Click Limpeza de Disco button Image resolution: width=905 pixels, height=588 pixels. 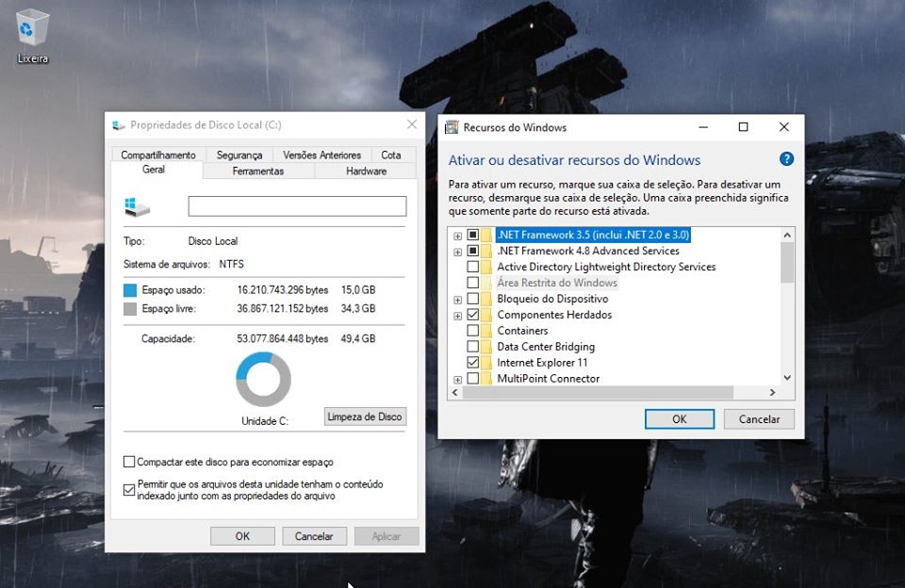[x=366, y=416]
